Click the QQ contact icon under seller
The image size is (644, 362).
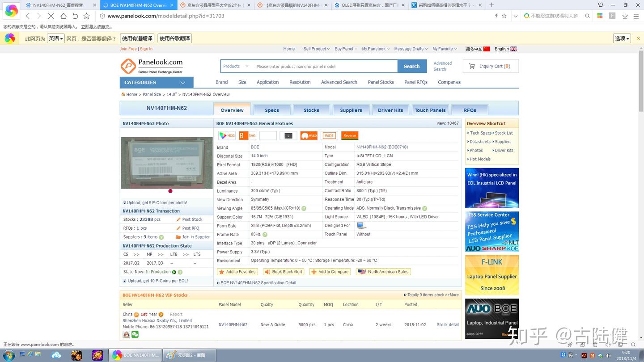126,334
